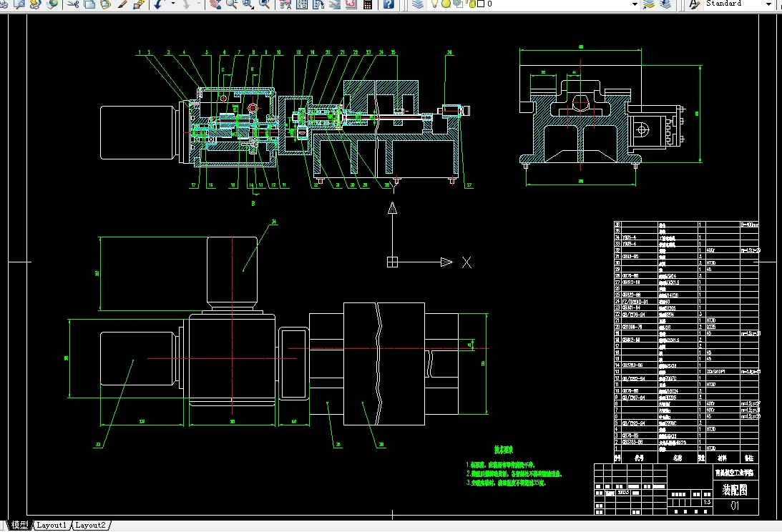The image size is (782, 532).
Task: Select the 装配图 title block text
Action: pos(735,490)
